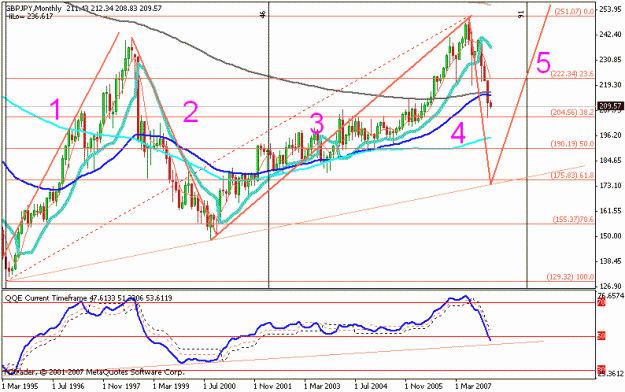Click 138.45 on the price scale
Image resolution: width=625 pixels, height=392 pixels.
click(611, 261)
